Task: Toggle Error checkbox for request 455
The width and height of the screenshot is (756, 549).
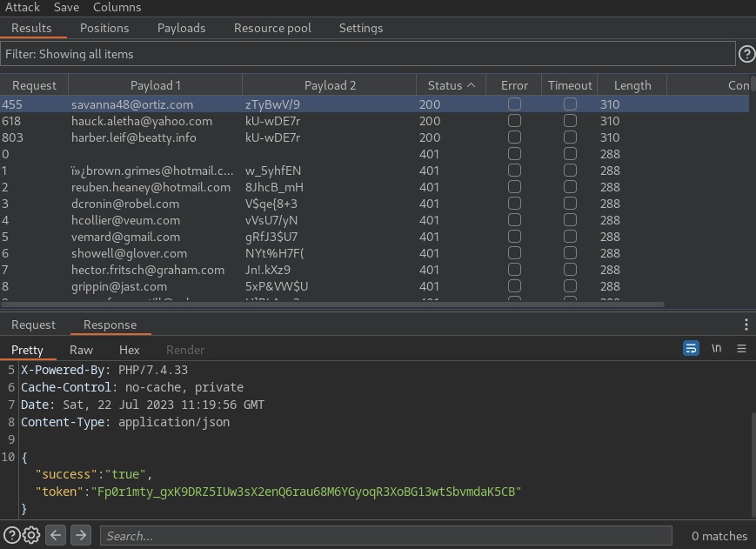Action: pyautogui.click(x=514, y=104)
